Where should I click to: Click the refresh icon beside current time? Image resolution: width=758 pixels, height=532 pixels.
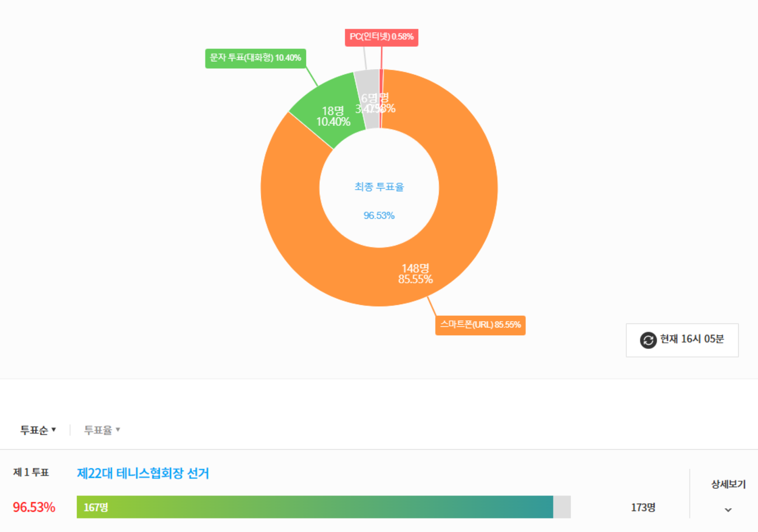(648, 340)
